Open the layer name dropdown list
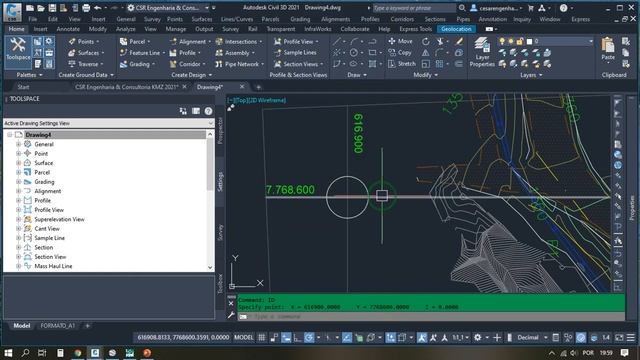 click(x=591, y=41)
